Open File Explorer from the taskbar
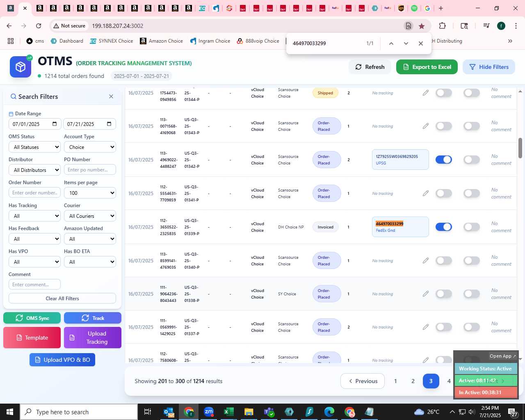This screenshot has width=525, height=420. coord(249,412)
